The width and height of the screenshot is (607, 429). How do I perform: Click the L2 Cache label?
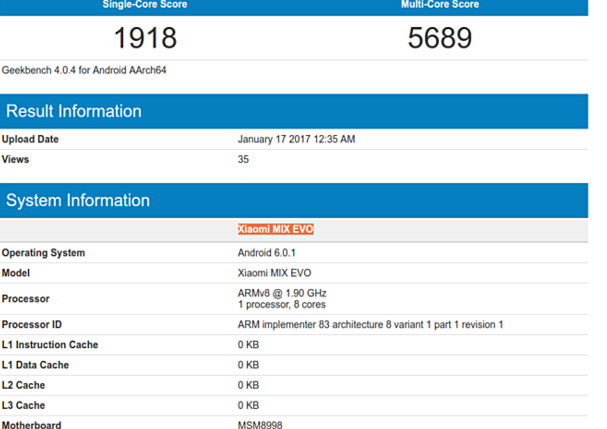coord(23,385)
